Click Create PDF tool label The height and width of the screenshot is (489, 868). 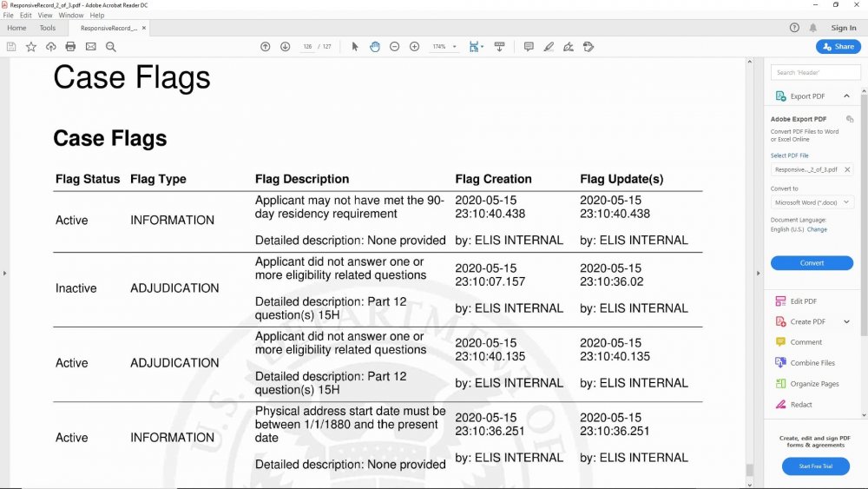pyautogui.click(x=807, y=321)
